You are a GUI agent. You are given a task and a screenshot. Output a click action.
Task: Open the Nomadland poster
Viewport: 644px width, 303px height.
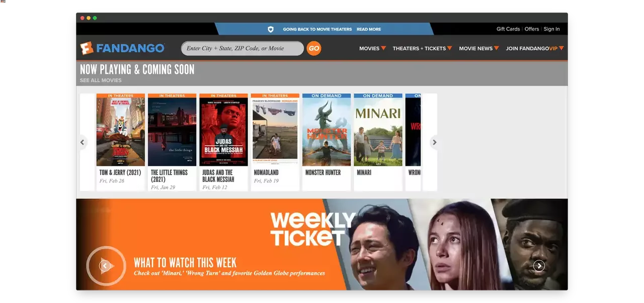click(x=275, y=132)
